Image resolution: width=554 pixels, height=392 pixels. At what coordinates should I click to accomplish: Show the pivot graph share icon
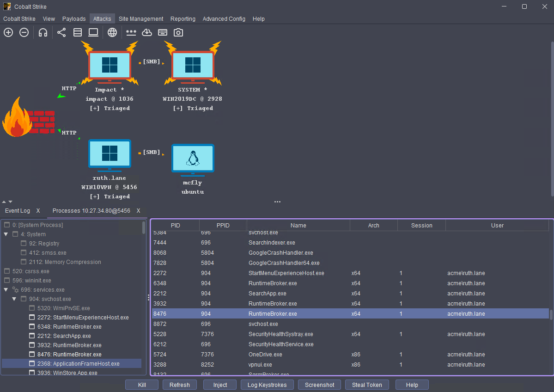click(61, 32)
